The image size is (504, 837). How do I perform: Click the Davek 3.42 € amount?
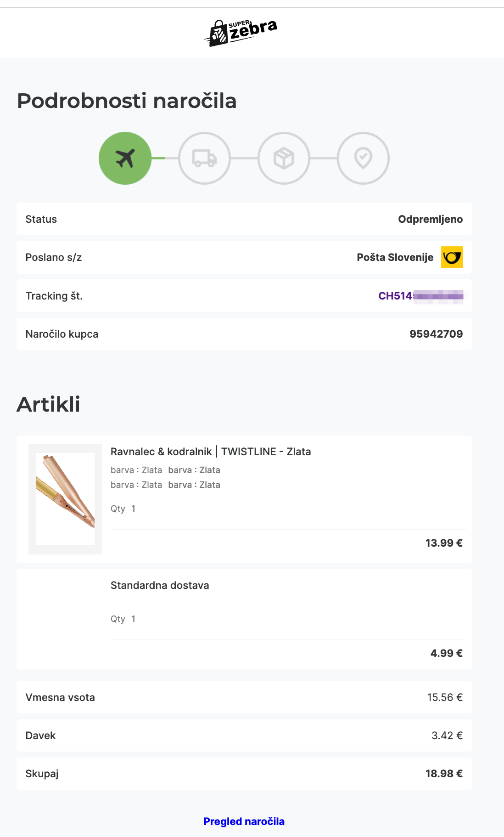447,735
